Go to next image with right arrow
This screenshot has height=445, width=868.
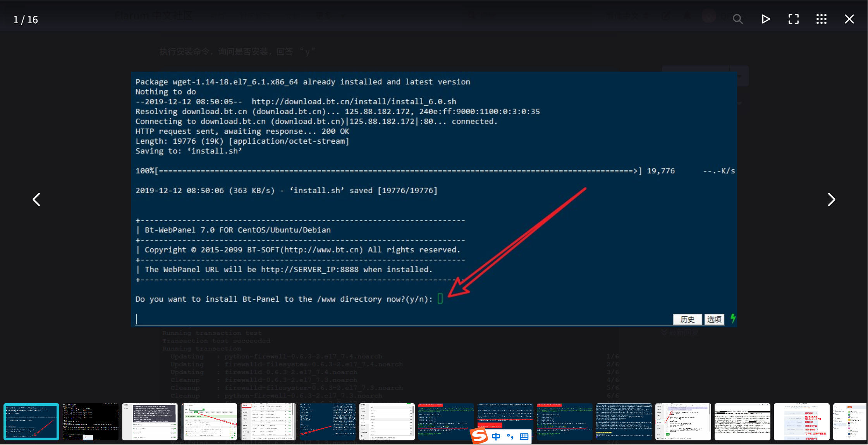point(831,199)
